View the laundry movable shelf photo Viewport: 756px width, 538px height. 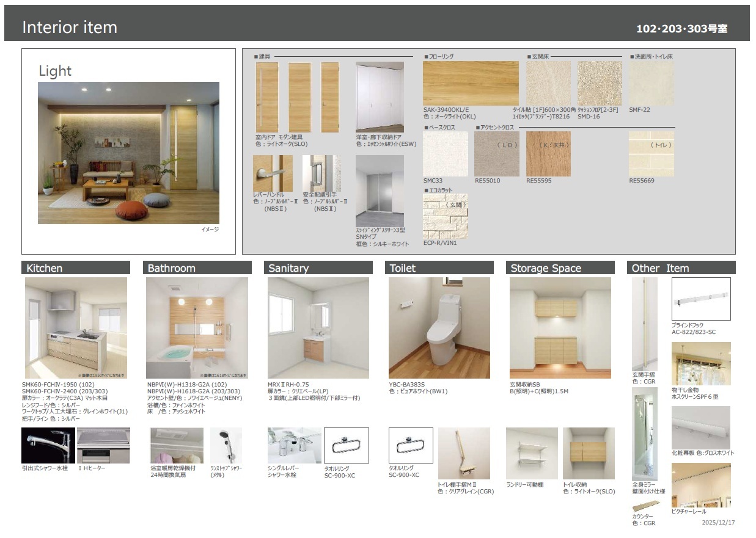[532, 453]
